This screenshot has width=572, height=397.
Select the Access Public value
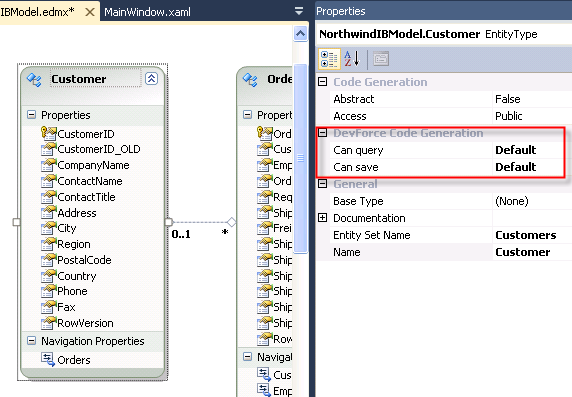509,116
